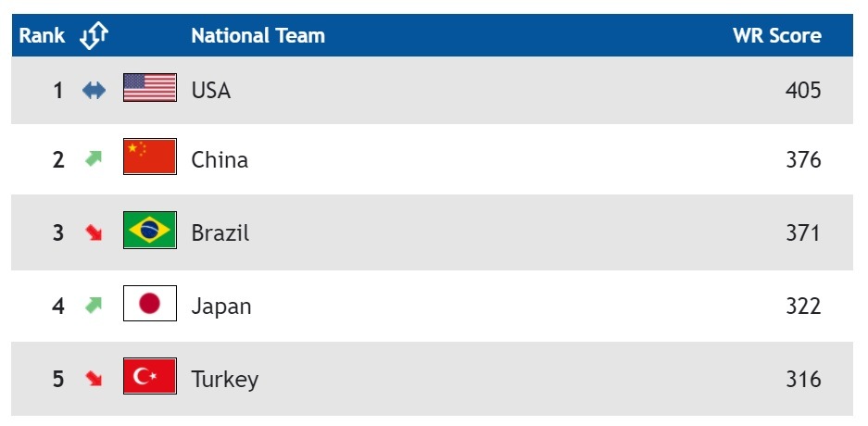Click the China flag icon
This screenshot has width=868, height=426.
[149, 157]
